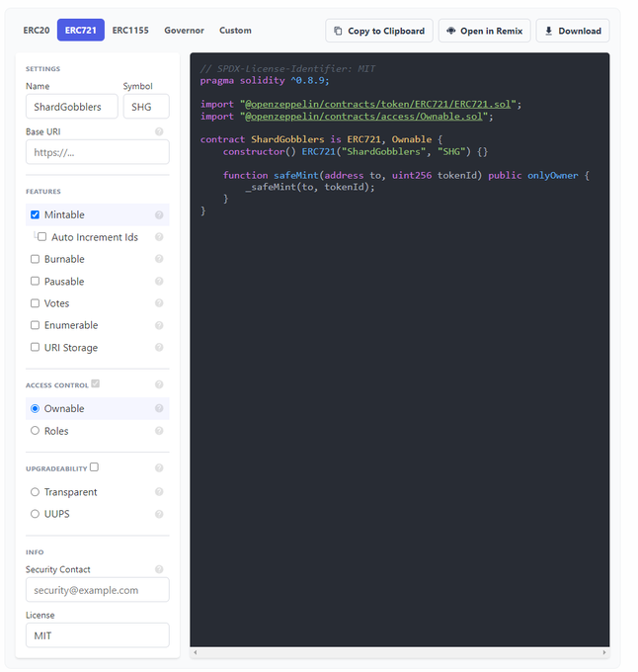Screen dimensions: 638x672
Task: Click Copy to Clipboard button
Action: pyautogui.click(x=379, y=31)
